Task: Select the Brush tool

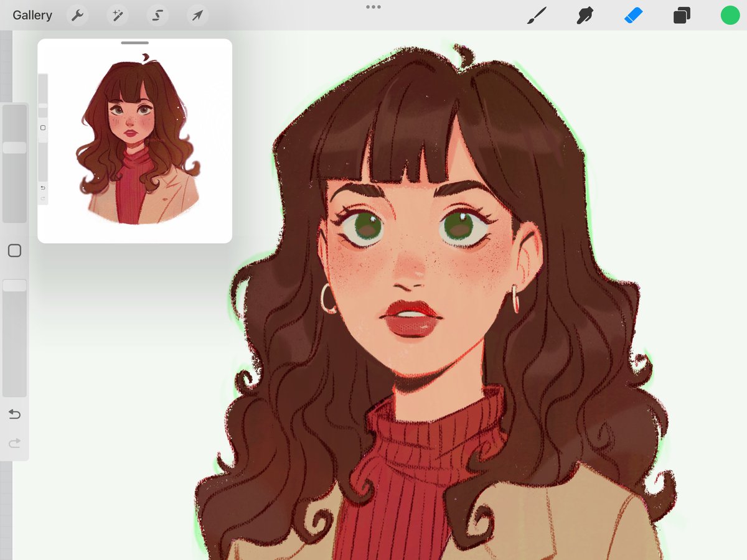Action: pos(537,16)
